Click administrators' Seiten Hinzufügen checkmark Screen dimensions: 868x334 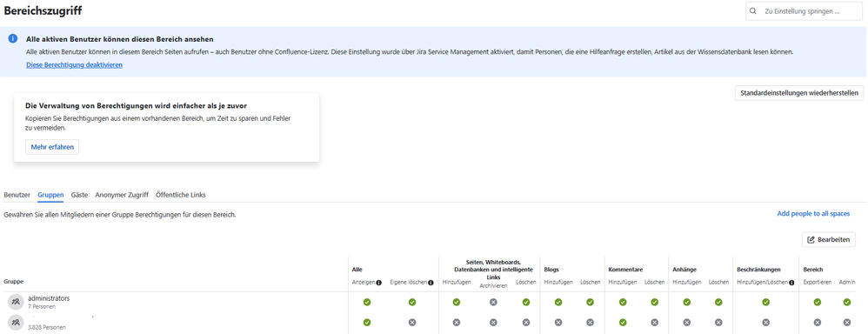(456, 302)
